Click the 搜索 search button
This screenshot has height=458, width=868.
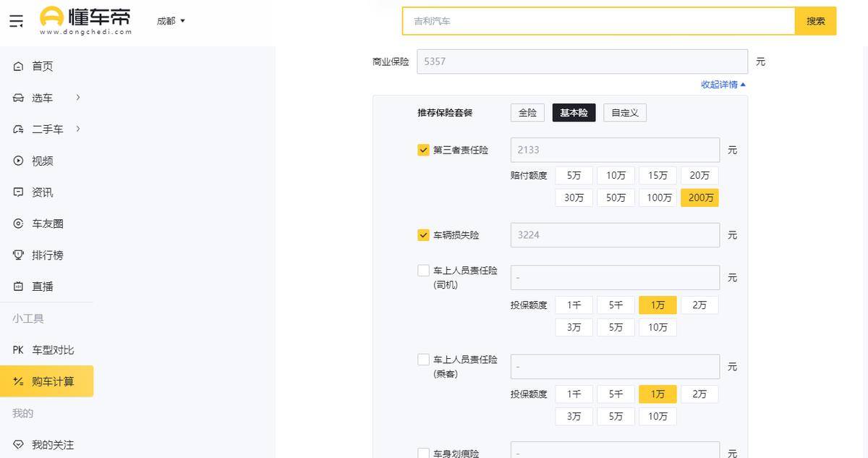815,21
